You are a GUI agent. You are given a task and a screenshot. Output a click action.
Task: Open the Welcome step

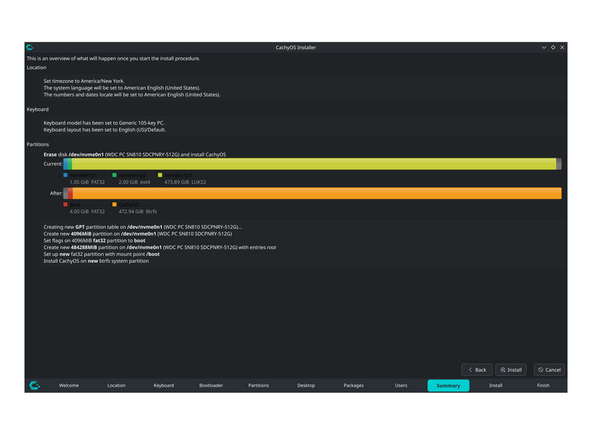point(69,385)
